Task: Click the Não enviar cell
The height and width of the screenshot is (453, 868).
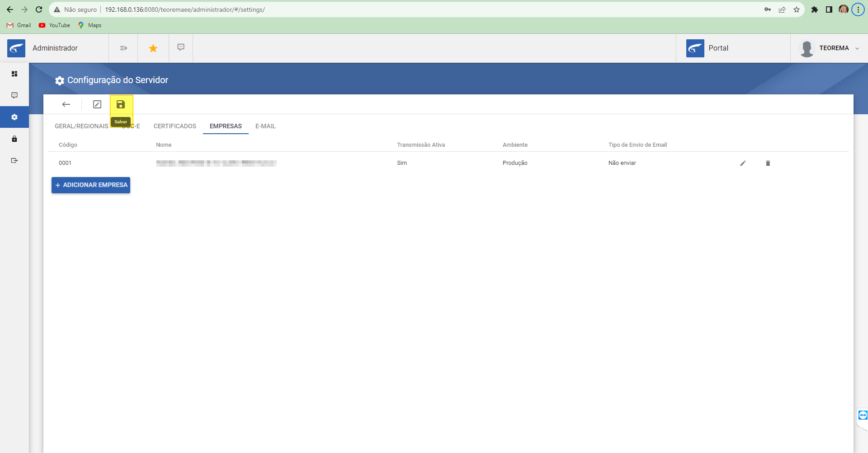Action: (622, 163)
